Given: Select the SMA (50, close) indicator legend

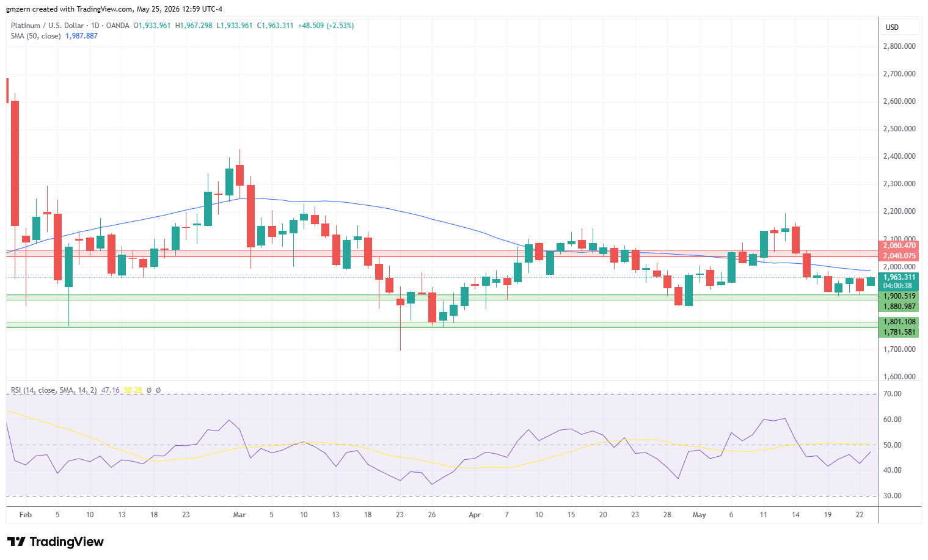Looking at the screenshot, I should [36, 36].
